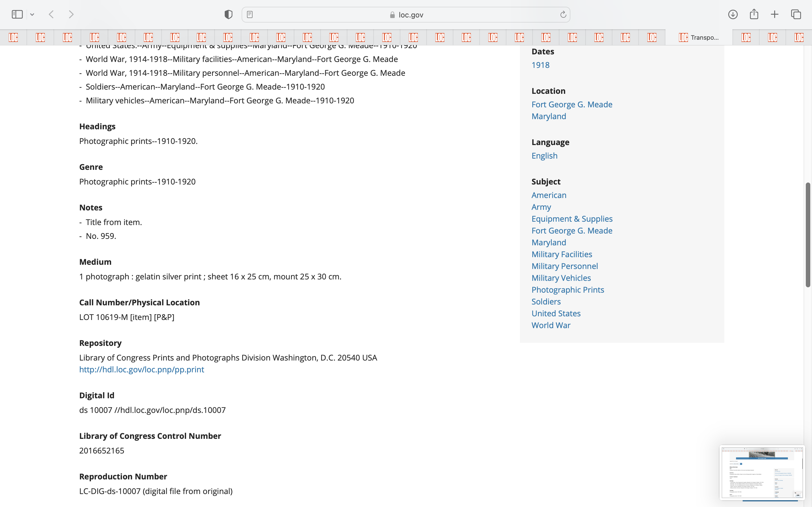The height and width of the screenshot is (507, 812).
Task: Show the tab overview icon
Action: point(796,14)
